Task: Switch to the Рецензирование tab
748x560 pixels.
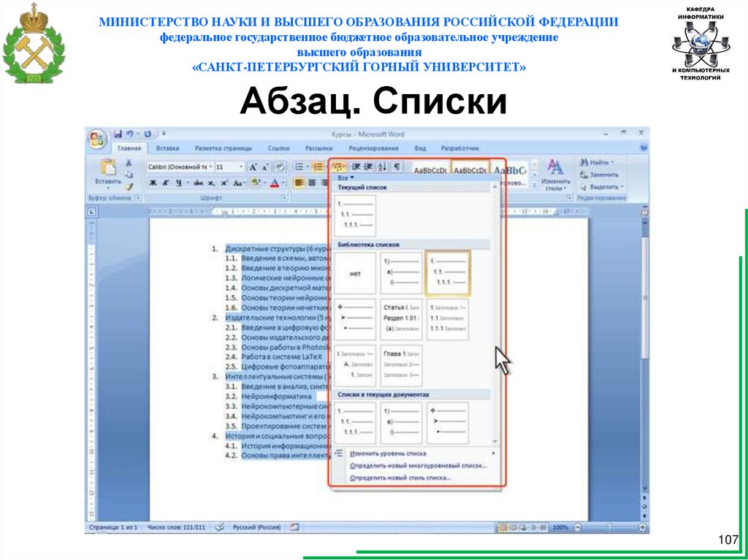Action: (x=373, y=148)
